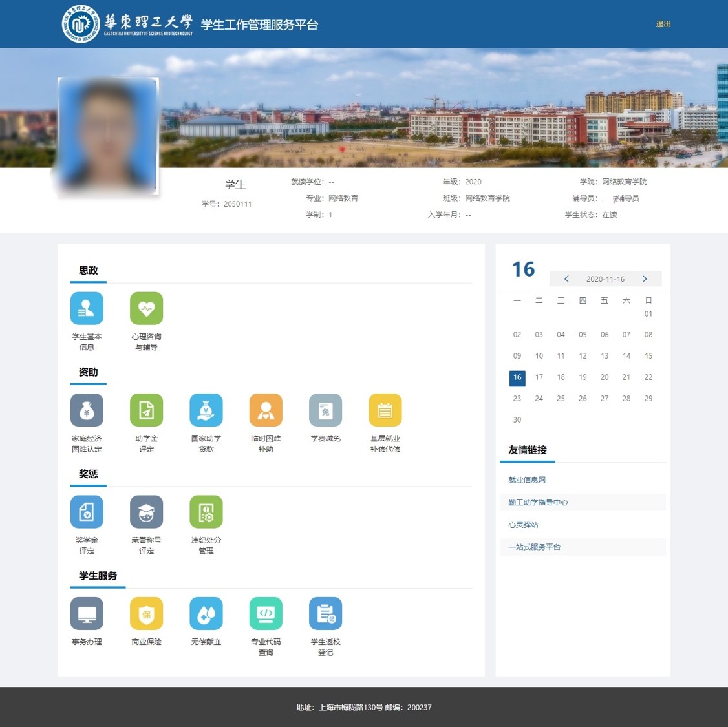Click the student profile photo
Viewport: 728px width, 727px height.
108,136
